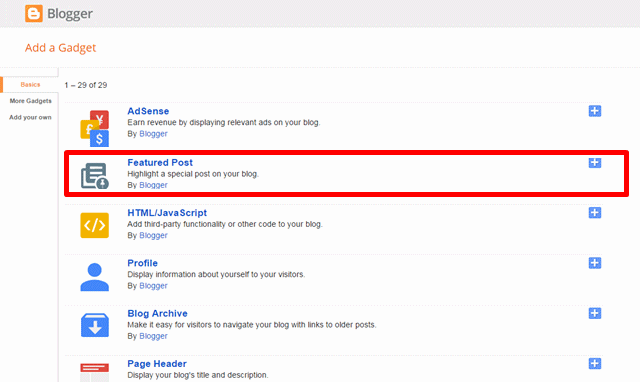This screenshot has height=382, width=640.
Task: Open the Blog Archive title link
Action: 158,313
